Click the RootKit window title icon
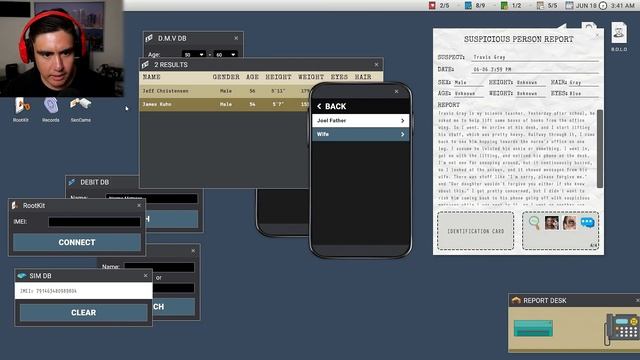640x360 pixels. 15,205
